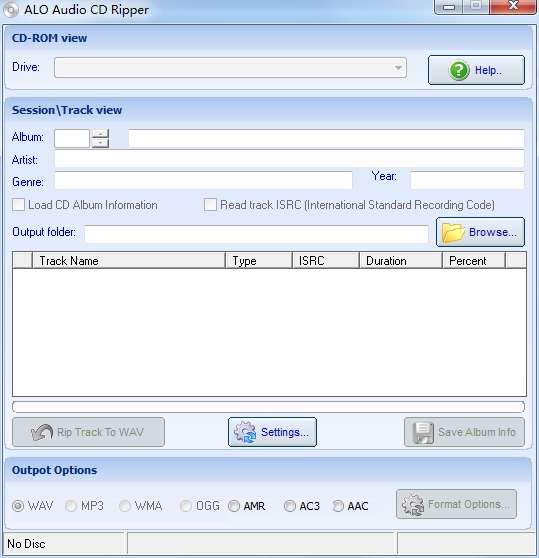Click the Browse... button label
The width and height of the screenshot is (539, 558).
tap(493, 232)
